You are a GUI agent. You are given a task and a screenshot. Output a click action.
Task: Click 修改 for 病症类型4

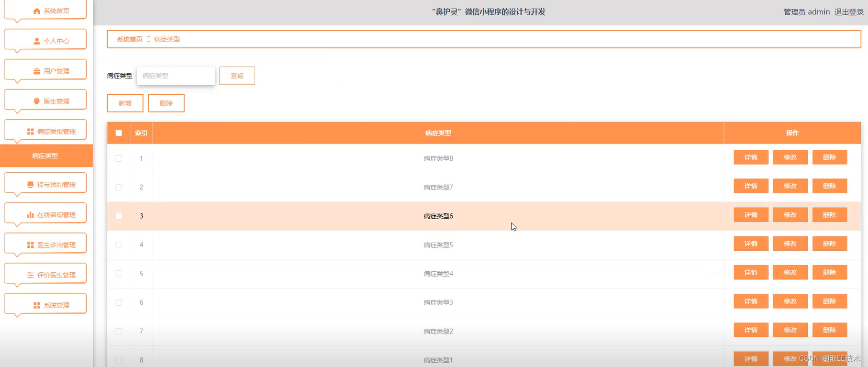pos(790,272)
